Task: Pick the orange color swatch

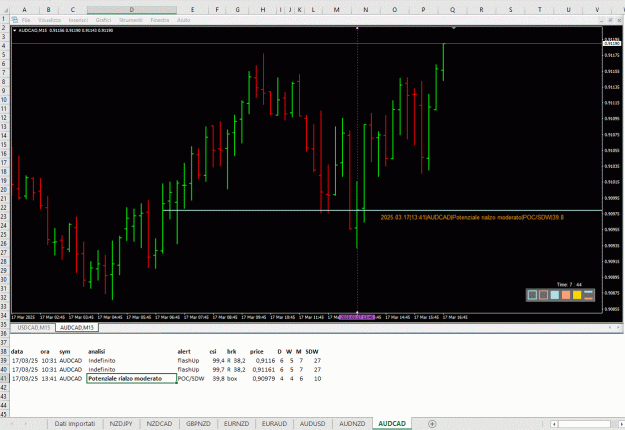Action: coord(566,295)
